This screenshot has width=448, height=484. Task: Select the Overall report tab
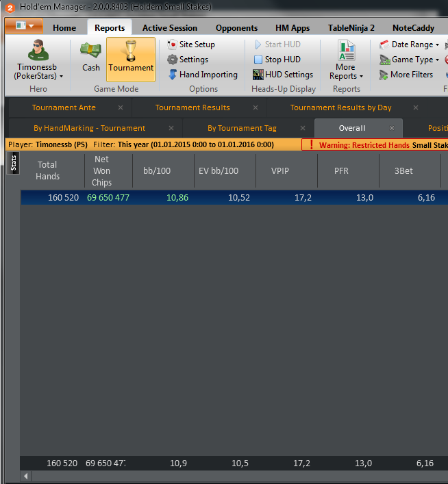(352, 128)
